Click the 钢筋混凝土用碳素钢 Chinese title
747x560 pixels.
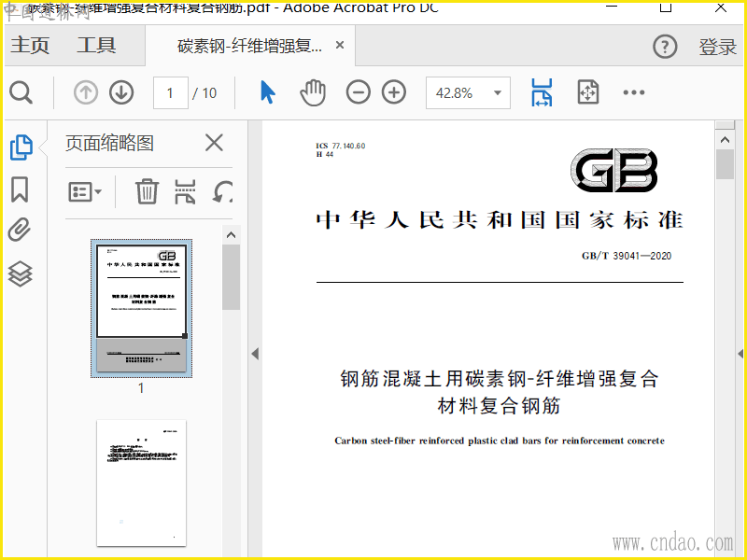click(x=500, y=392)
